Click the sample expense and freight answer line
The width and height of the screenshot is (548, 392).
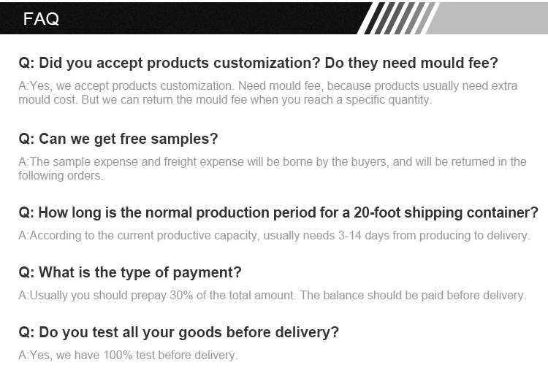pyautogui.click(x=272, y=161)
